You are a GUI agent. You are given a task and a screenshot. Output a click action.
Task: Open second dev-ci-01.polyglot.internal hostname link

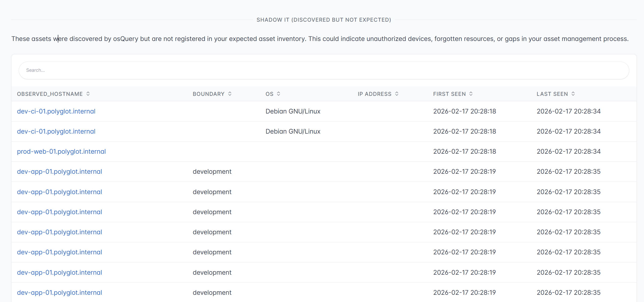(56, 131)
